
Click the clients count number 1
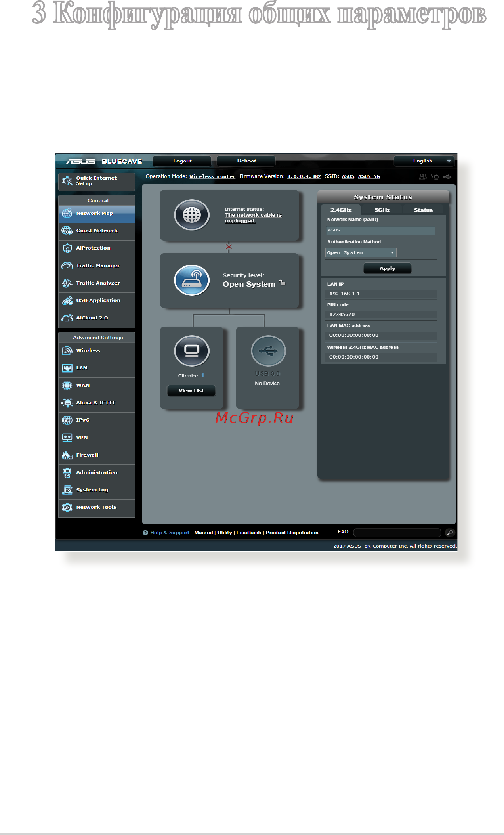tap(202, 375)
